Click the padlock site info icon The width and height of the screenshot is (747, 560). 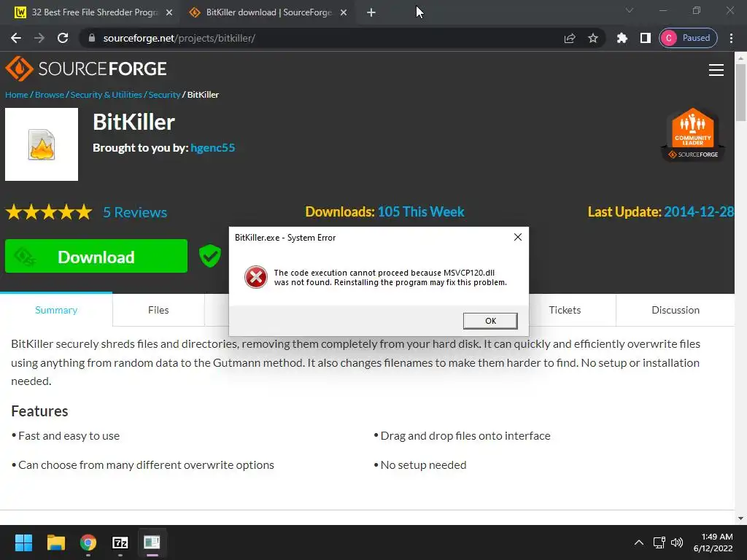92,38
